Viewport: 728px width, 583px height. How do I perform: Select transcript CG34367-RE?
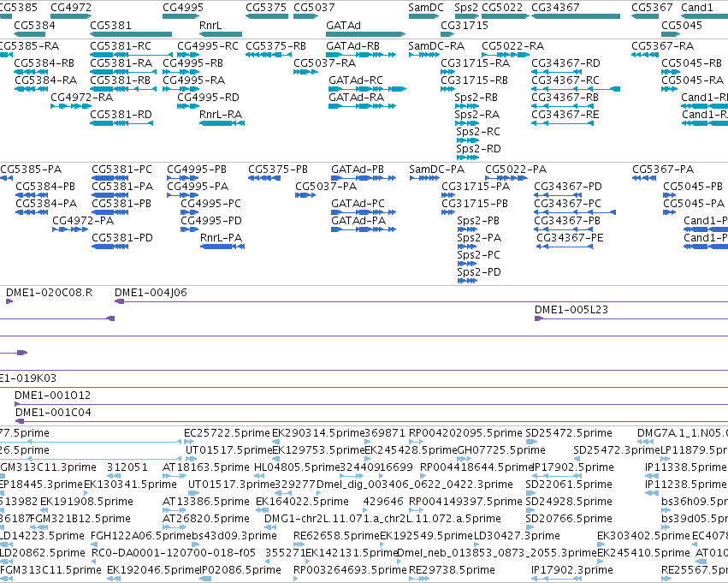click(x=565, y=114)
